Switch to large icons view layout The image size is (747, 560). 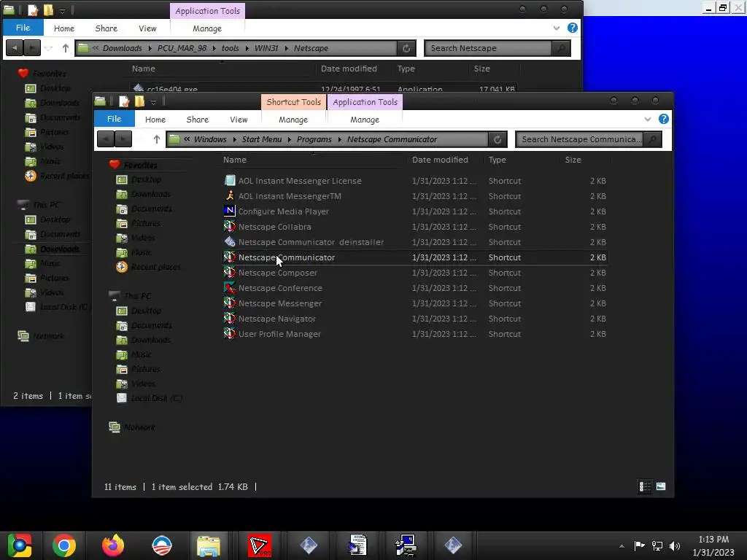(661, 486)
